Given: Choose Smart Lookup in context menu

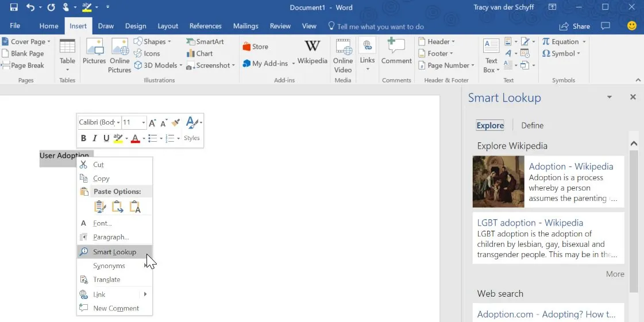Looking at the screenshot, I should [114, 252].
